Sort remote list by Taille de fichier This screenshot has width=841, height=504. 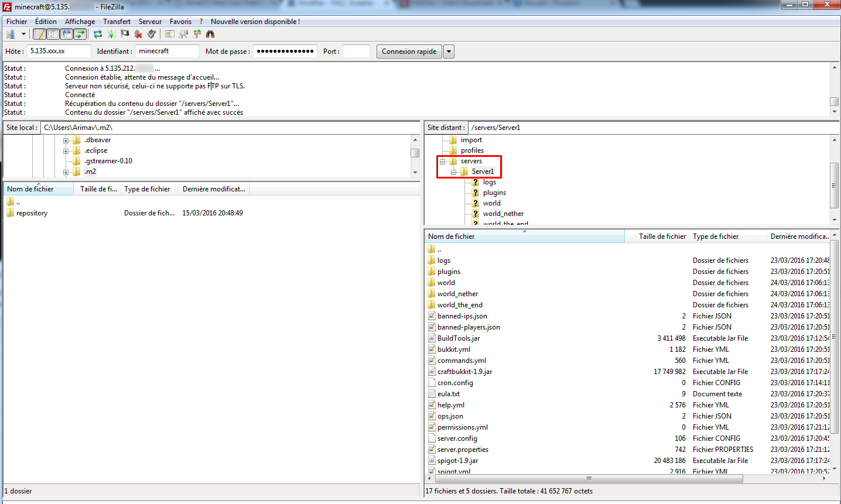coord(657,236)
